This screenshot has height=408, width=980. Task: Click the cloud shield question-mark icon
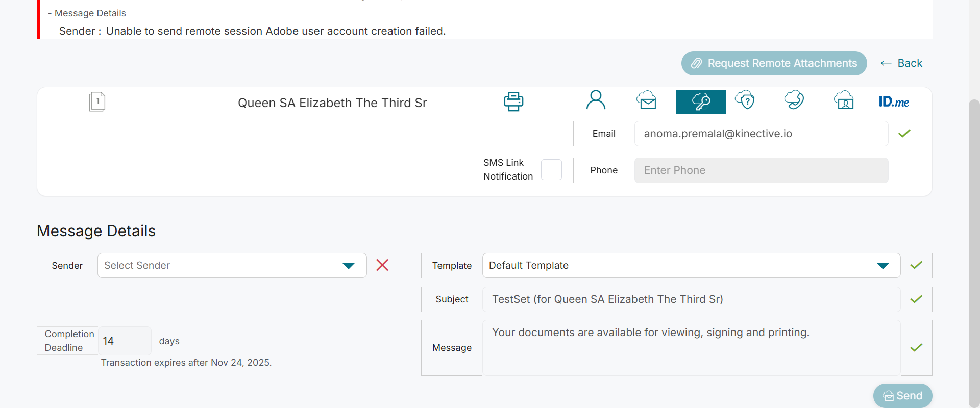745,100
